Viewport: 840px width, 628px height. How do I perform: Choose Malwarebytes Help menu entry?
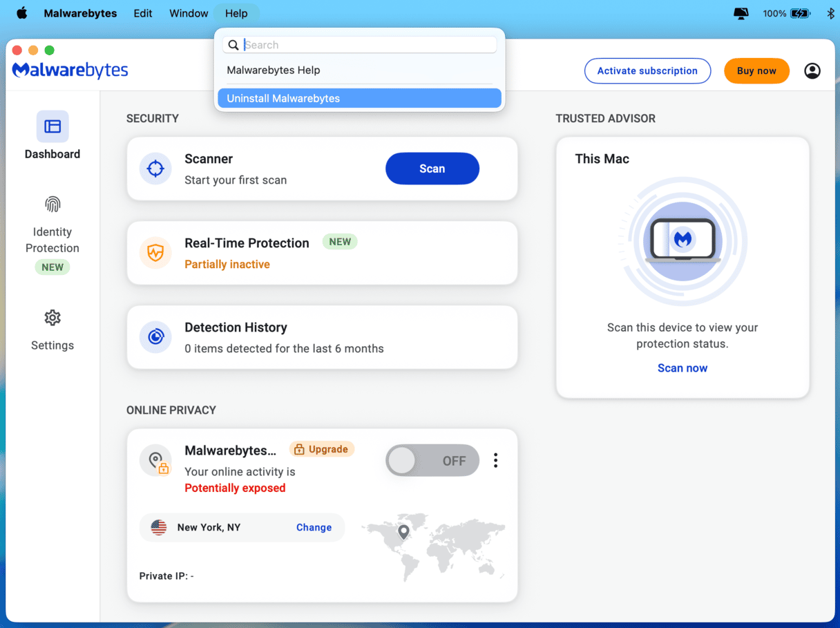click(x=274, y=70)
